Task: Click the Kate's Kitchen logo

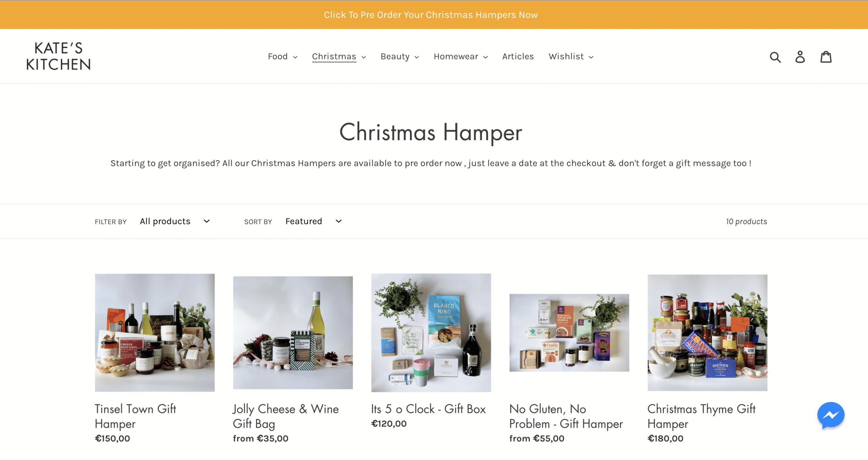Action: coord(58,56)
